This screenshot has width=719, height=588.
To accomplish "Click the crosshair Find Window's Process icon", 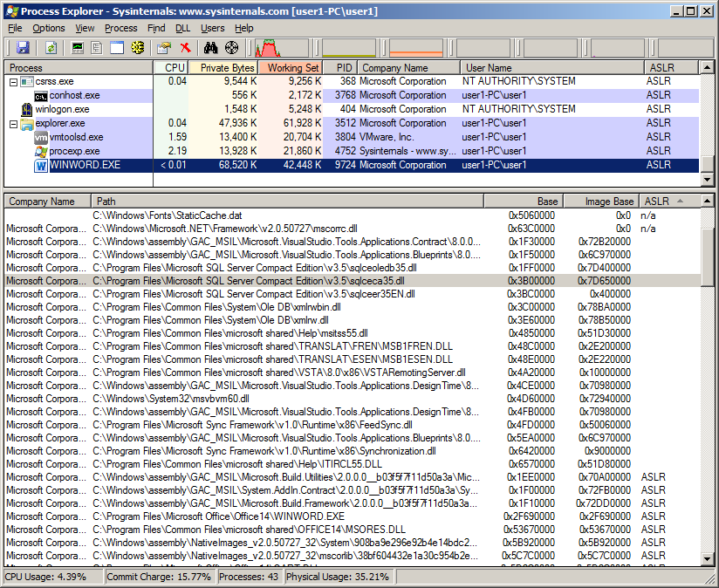I will (x=231, y=48).
